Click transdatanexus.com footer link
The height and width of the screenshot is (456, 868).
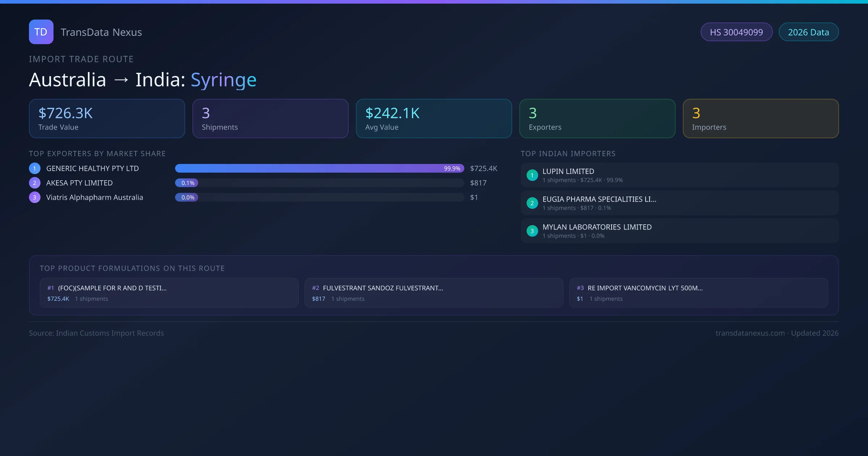click(750, 333)
